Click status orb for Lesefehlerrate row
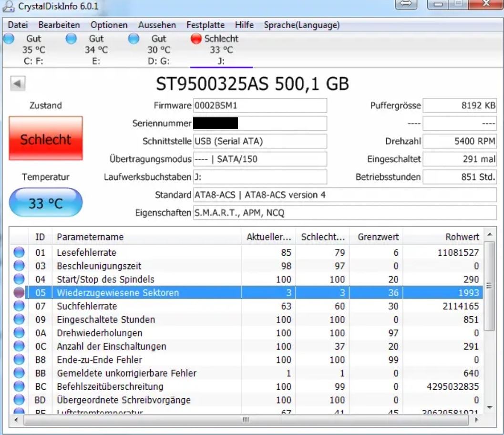The image size is (504, 435). pos(19,252)
